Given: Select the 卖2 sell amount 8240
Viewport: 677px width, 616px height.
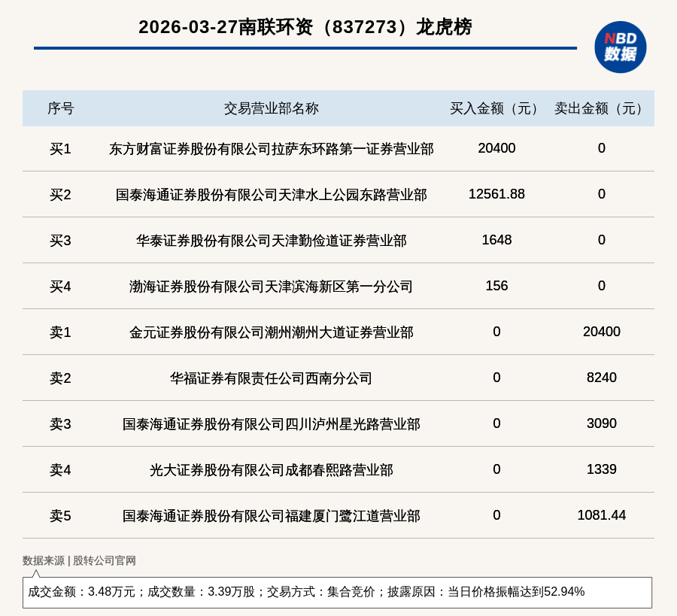Looking at the screenshot, I should click(601, 378).
